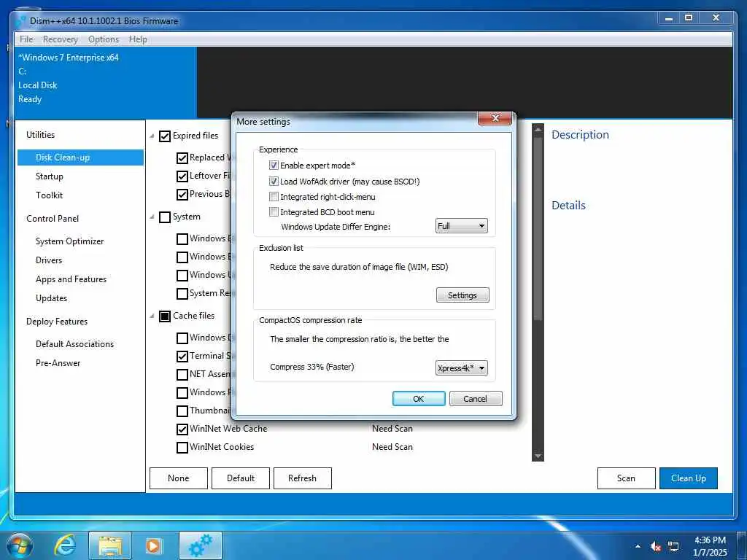747x560 pixels.
Task: Open Windows Update Differ Engine dropdown
Action: [462, 226]
